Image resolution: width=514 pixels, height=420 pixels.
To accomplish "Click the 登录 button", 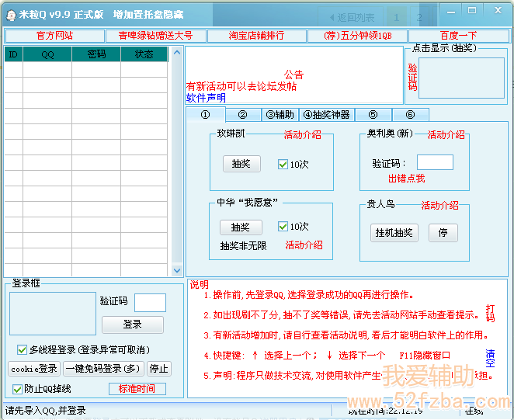I will [x=132, y=325].
